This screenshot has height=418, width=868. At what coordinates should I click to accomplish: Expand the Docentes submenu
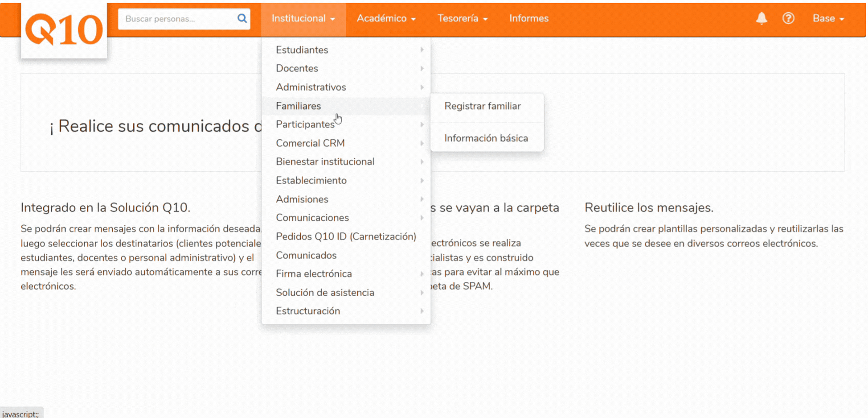pyautogui.click(x=346, y=69)
